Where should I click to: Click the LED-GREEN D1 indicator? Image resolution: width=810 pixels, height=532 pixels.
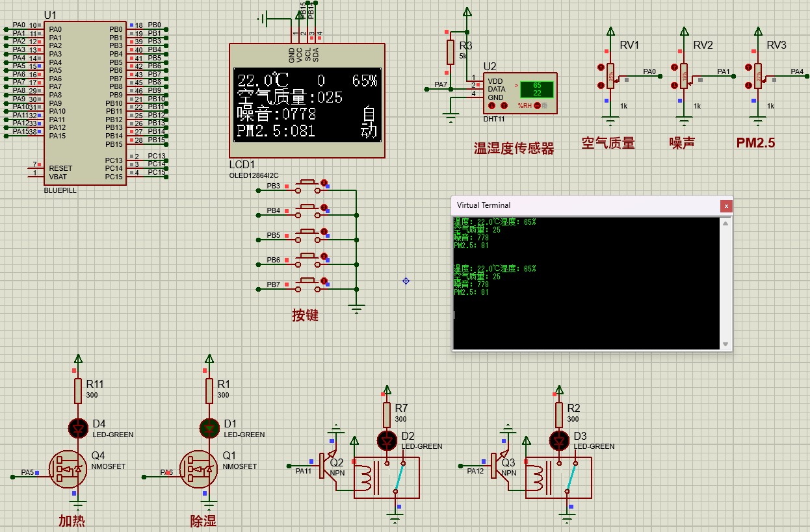coord(209,429)
